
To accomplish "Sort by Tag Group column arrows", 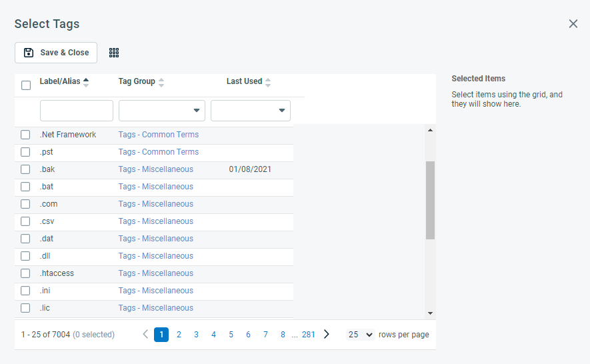I will 161,82.
